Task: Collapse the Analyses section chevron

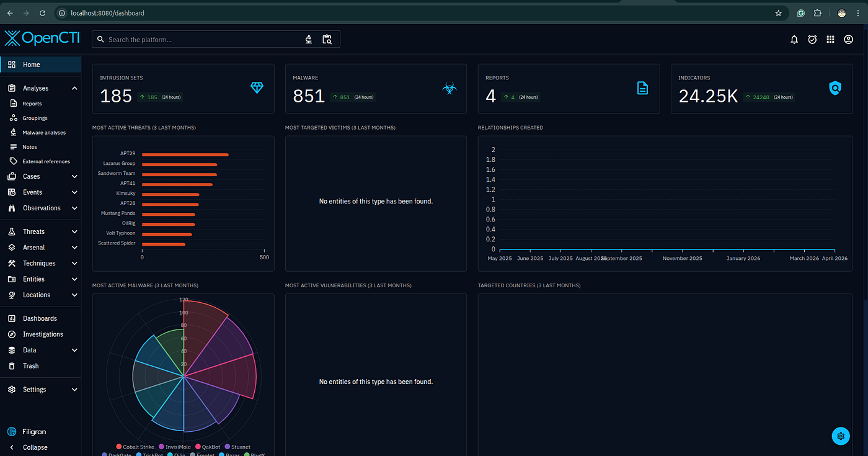Action: 74,88
